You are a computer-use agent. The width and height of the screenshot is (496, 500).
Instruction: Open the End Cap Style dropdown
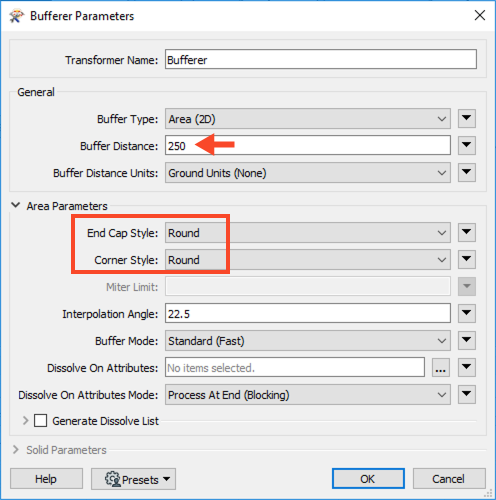pyautogui.click(x=308, y=233)
